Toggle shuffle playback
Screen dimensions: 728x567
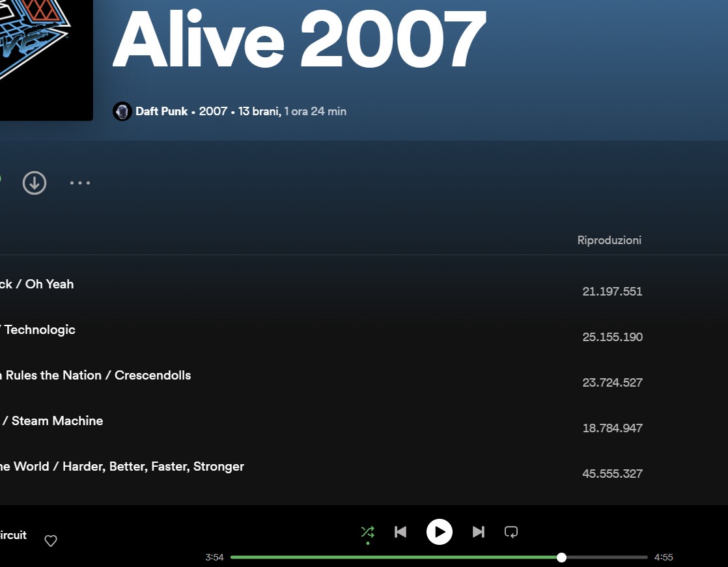coord(368,532)
